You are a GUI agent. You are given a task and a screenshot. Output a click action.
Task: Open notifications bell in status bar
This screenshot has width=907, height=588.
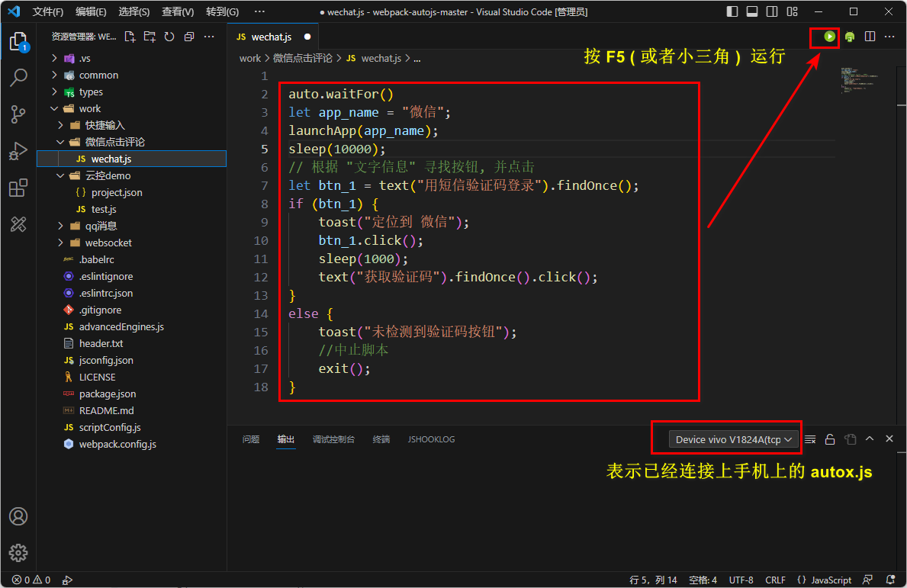(891, 580)
